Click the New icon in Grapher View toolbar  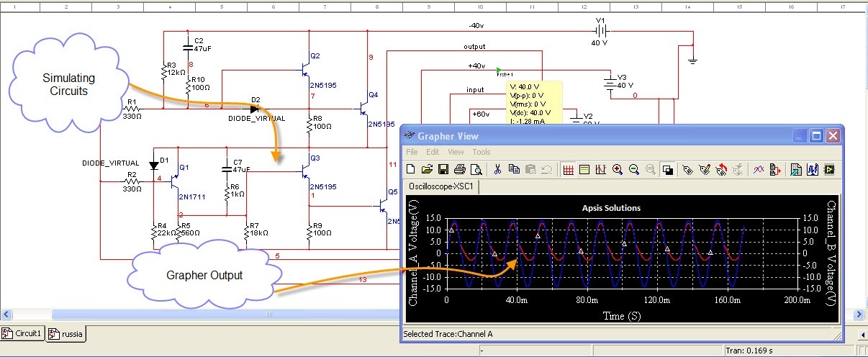tap(410, 170)
